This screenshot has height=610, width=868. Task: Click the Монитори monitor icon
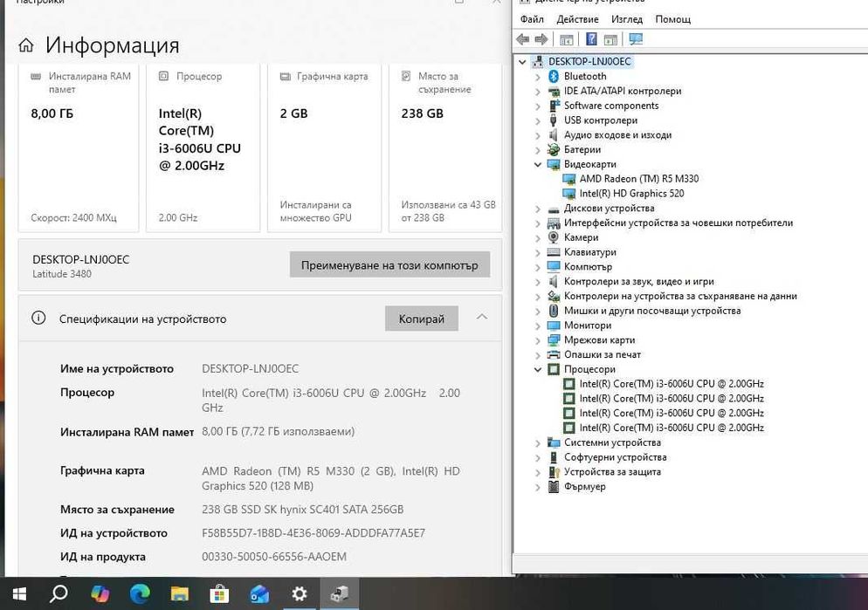pos(554,326)
